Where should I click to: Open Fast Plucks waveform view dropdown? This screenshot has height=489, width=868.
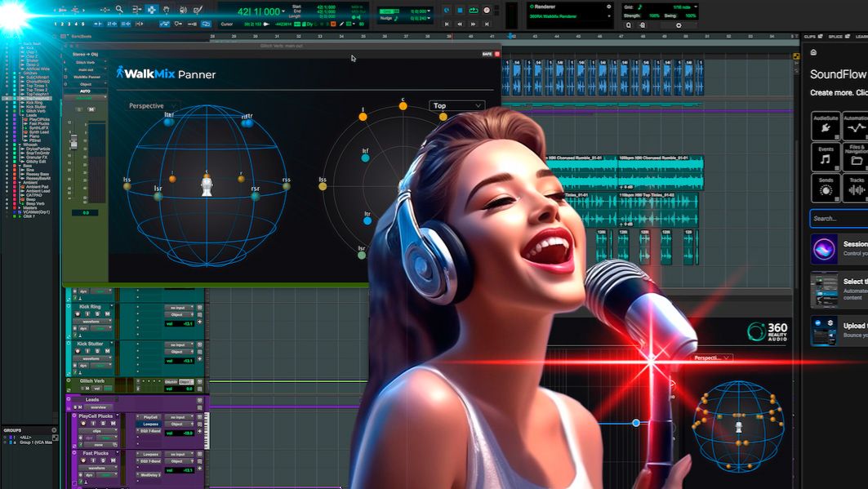coord(98,468)
